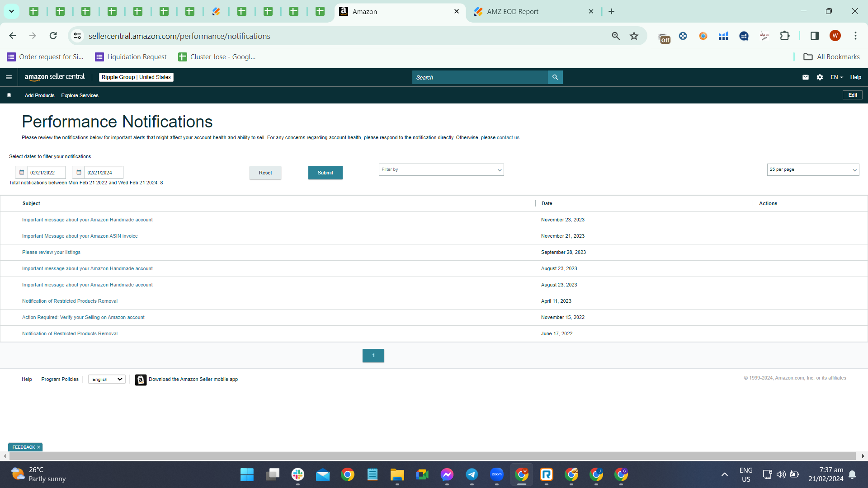The image size is (868, 488).
Task: Open the Chrome extensions puzzle icon
Action: tap(785, 36)
